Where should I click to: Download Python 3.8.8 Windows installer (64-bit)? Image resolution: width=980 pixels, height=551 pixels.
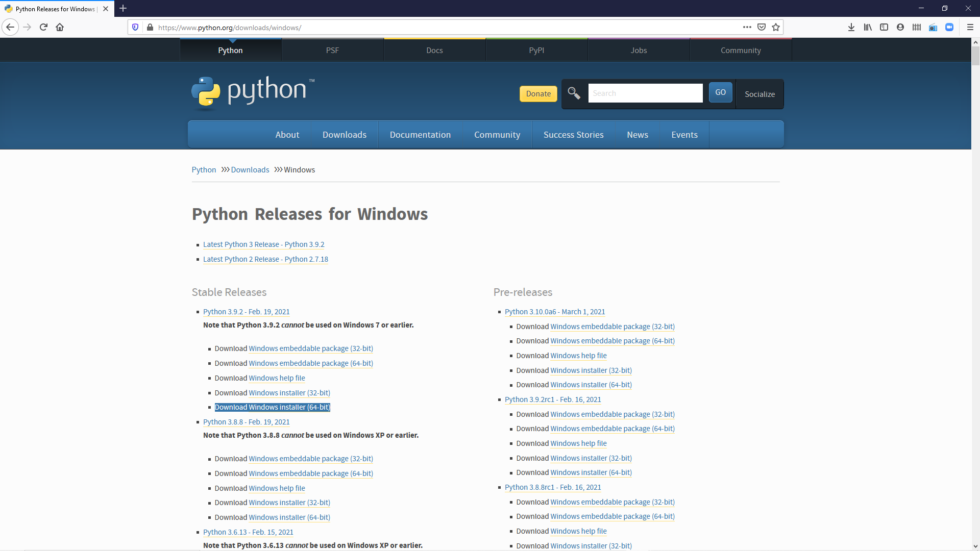(x=289, y=517)
